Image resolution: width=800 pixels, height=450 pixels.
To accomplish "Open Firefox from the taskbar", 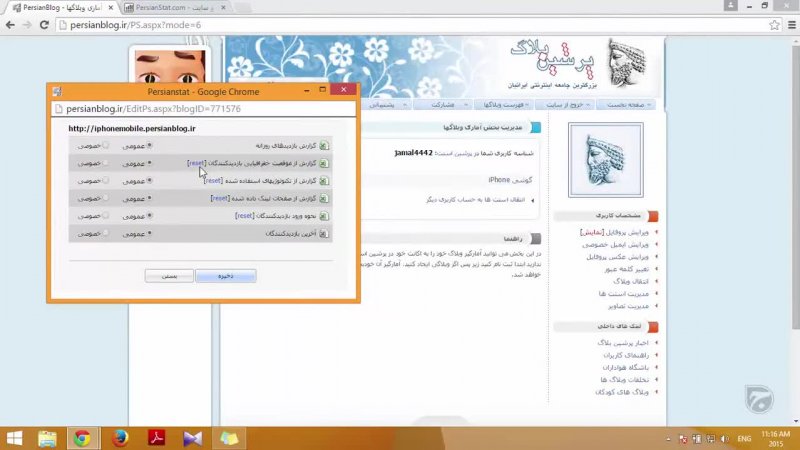I will coord(120,438).
